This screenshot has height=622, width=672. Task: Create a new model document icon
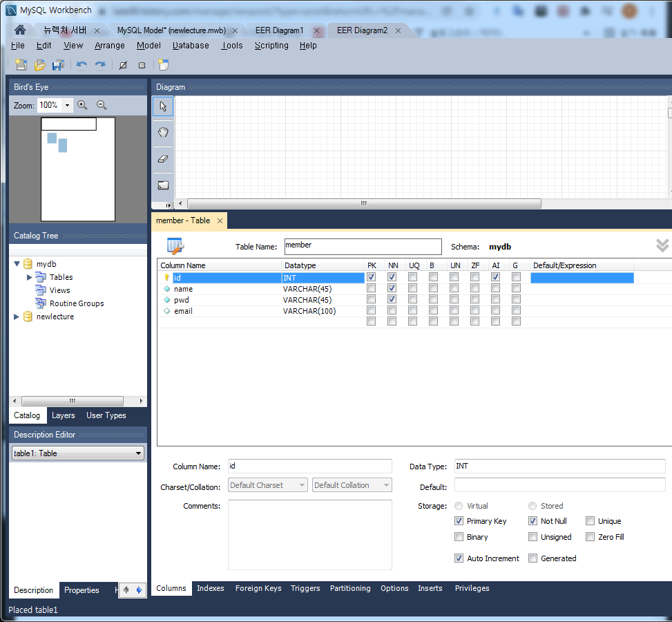21,65
